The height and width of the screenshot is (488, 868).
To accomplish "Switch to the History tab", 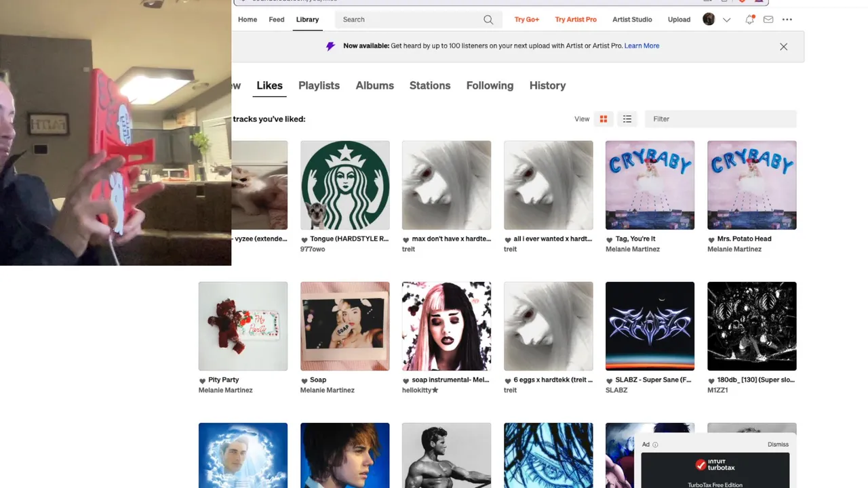I will 547,85.
